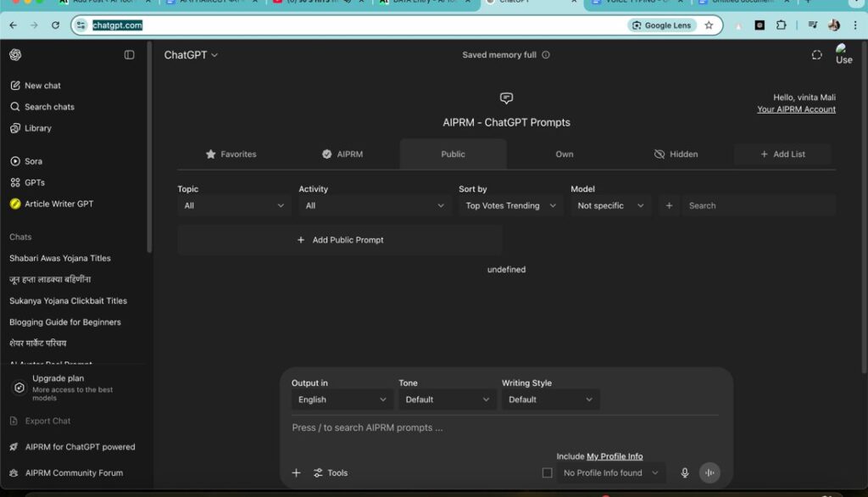Click the Export Chat option
Image resolution: width=868 pixels, height=497 pixels.
(x=40, y=421)
